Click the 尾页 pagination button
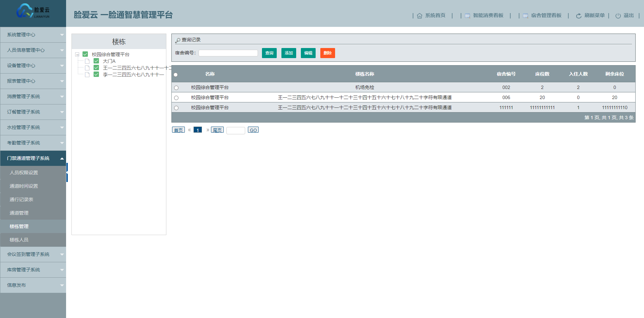 point(217,130)
